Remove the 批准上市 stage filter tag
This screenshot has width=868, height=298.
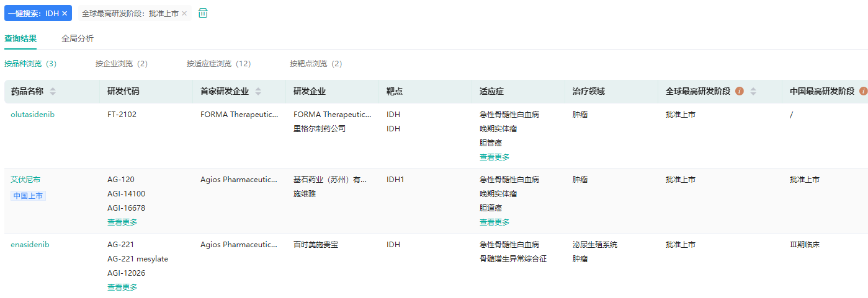[184, 13]
